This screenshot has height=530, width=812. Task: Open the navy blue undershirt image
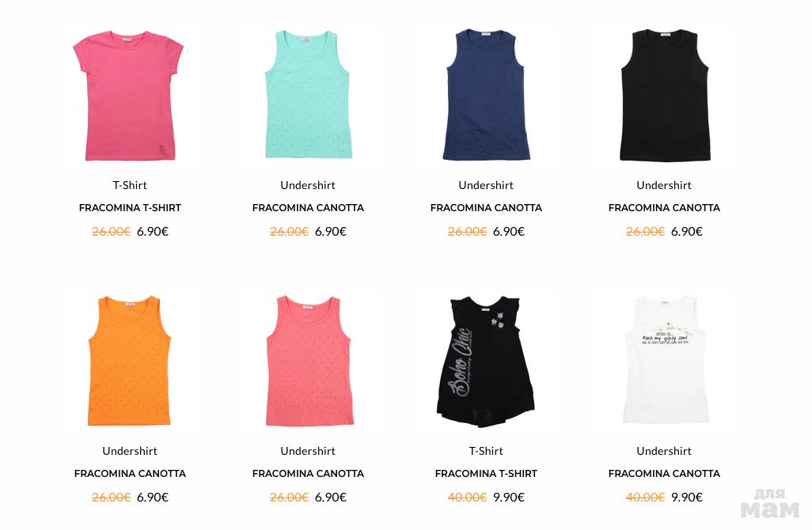(486, 95)
